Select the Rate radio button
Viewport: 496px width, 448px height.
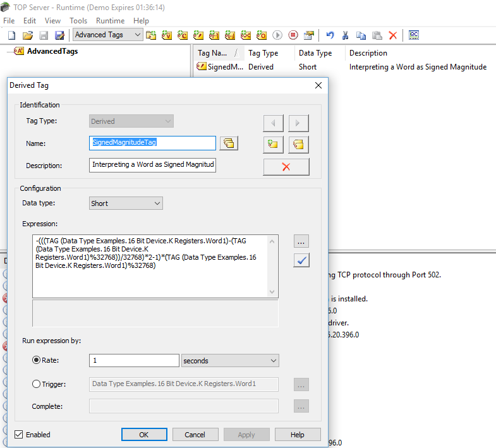pos(37,360)
